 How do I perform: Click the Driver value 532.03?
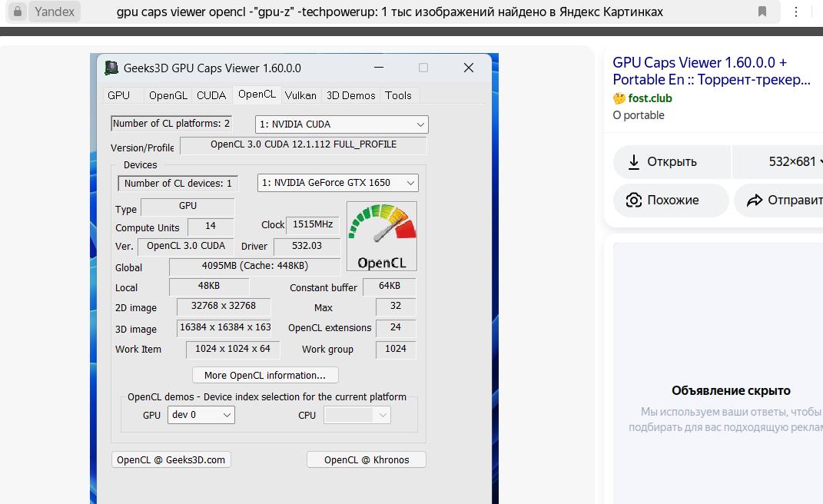[307, 246]
